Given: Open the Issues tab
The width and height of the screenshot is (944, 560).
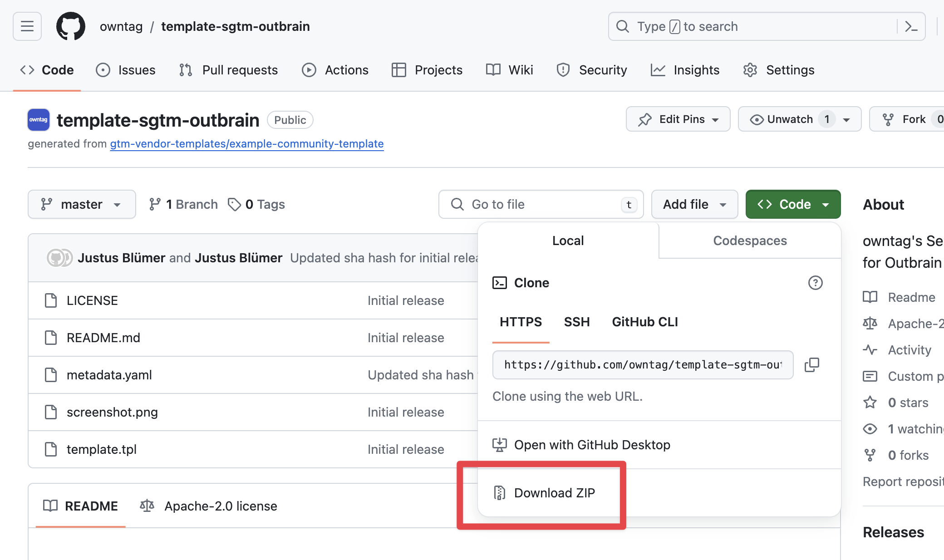Looking at the screenshot, I should (126, 70).
